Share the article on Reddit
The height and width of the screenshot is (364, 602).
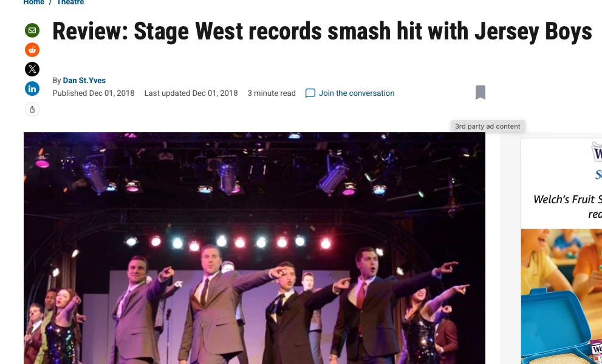click(x=32, y=50)
